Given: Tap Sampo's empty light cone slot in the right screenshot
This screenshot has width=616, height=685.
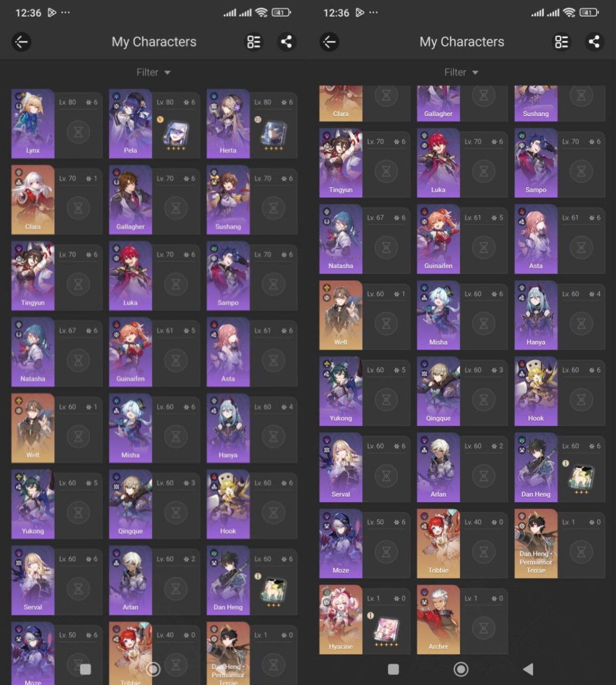Looking at the screenshot, I should coord(581,171).
